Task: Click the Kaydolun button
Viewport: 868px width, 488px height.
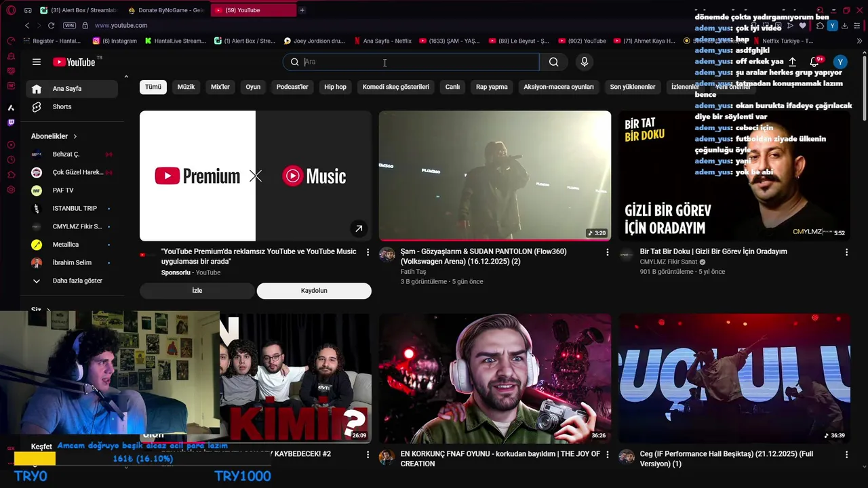Action: pos(314,291)
